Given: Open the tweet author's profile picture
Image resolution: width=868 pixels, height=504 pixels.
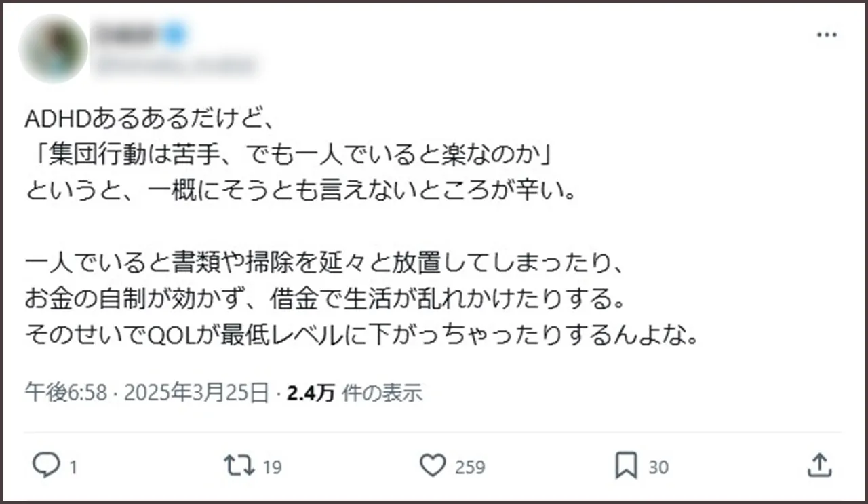Looking at the screenshot, I should click(53, 47).
